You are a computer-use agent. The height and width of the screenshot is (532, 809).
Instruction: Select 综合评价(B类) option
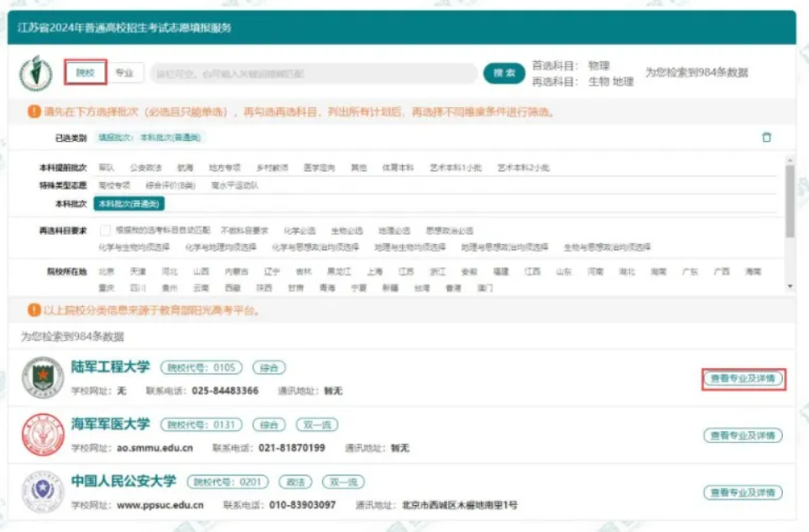[170, 185]
